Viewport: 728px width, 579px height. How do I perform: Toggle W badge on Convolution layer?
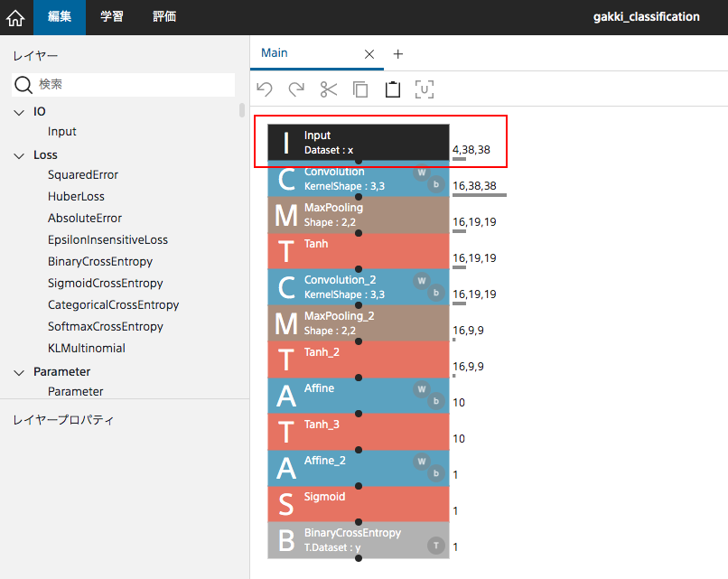(x=421, y=173)
